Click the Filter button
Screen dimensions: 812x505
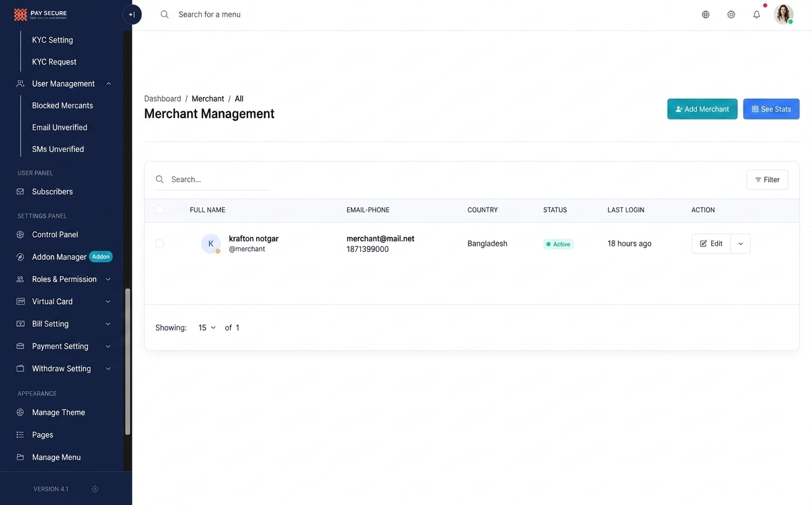pyautogui.click(x=767, y=179)
